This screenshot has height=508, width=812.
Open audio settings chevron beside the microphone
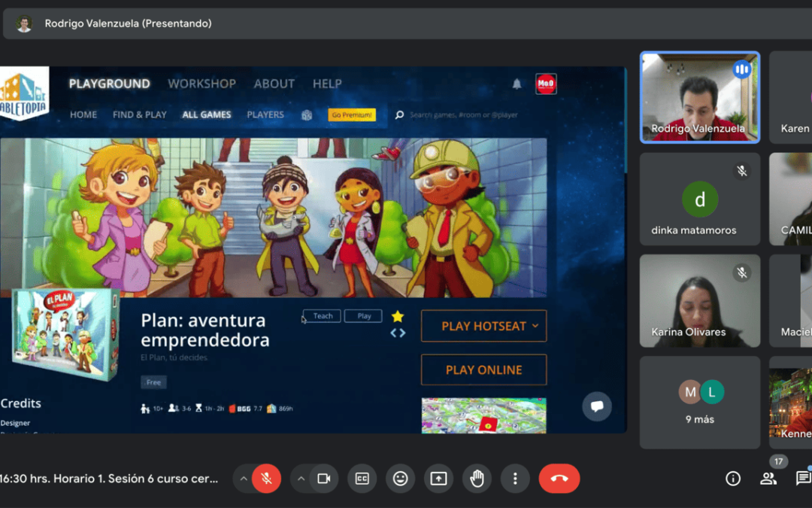pos(244,479)
